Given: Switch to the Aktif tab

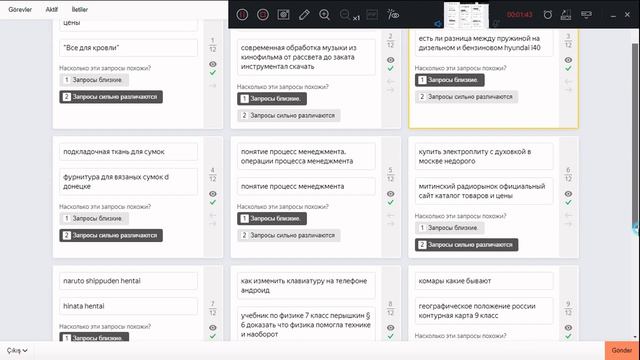Looking at the screenshot, I should [x=51, y=9].
